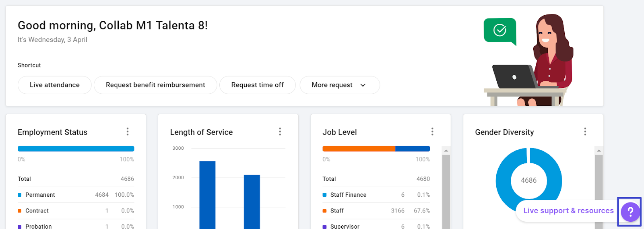The height and width of the screenshot is (229, 644).
Task: Click the orange segment of Job Level bar
Action: point(359,149)
